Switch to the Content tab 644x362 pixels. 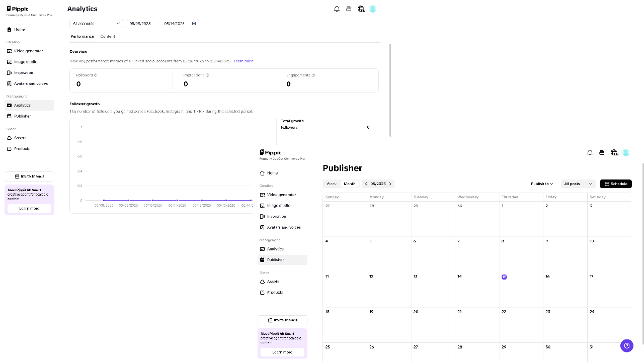point(108,36)
